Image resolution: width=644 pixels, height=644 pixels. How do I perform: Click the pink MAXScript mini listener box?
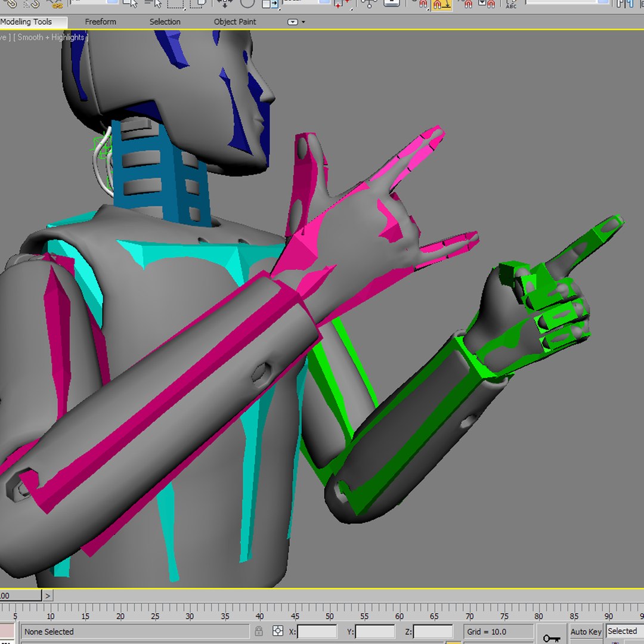coord(7,631)
